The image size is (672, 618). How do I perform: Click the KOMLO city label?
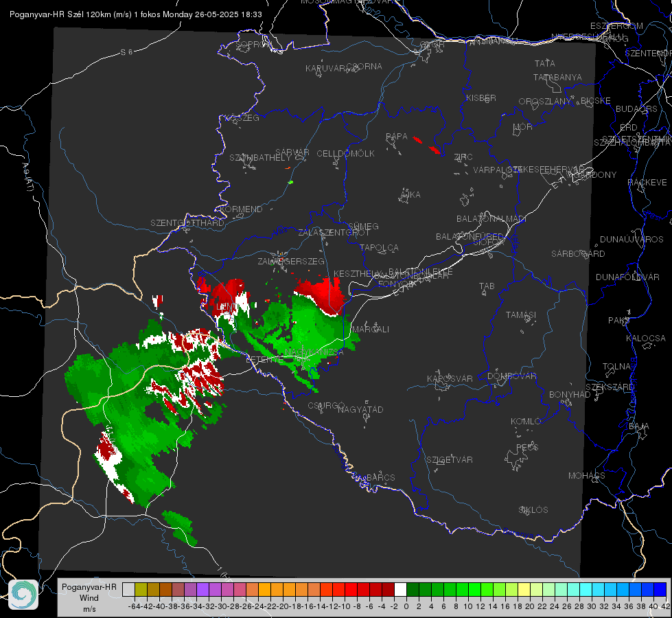(525, 422)
